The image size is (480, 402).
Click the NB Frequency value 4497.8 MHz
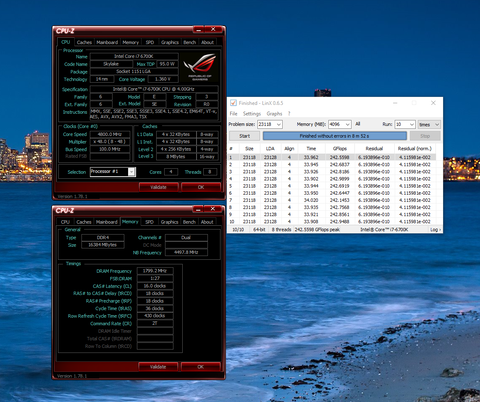pos(186,252)
